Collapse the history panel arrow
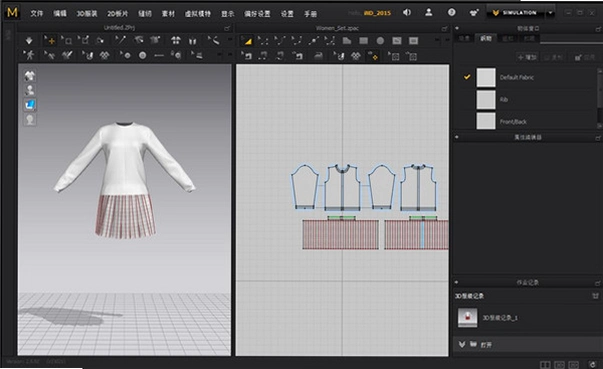This screenshot has width=603, height=369. (457, 282)
